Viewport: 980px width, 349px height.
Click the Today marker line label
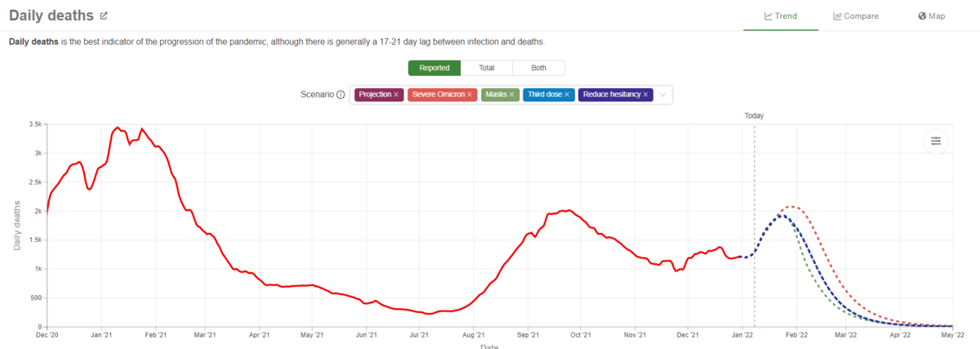[754, 116]
